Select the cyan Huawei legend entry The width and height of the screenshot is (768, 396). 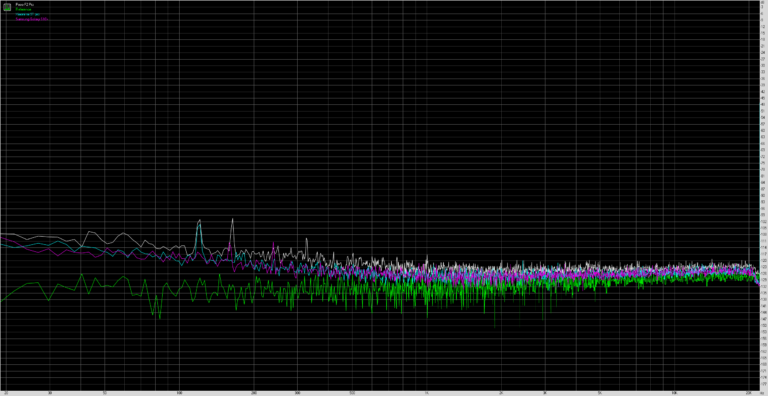click(27, 14)
